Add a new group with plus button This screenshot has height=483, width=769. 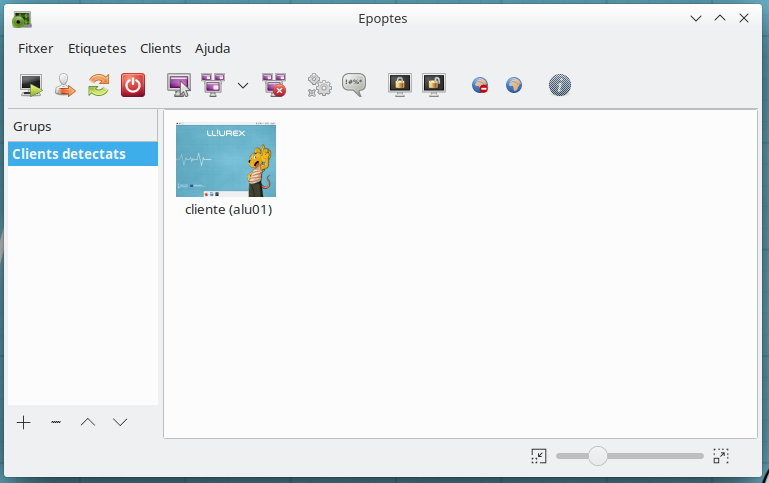[x=24, y=422]
